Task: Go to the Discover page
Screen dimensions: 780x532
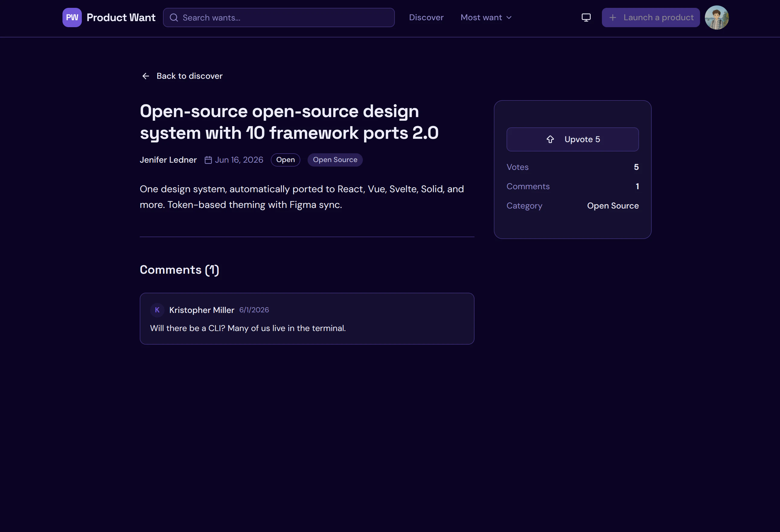Action: [x=426, y=18]
